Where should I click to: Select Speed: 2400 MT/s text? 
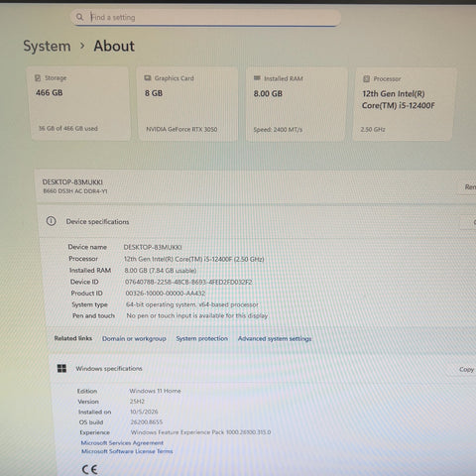click(278, 130)
